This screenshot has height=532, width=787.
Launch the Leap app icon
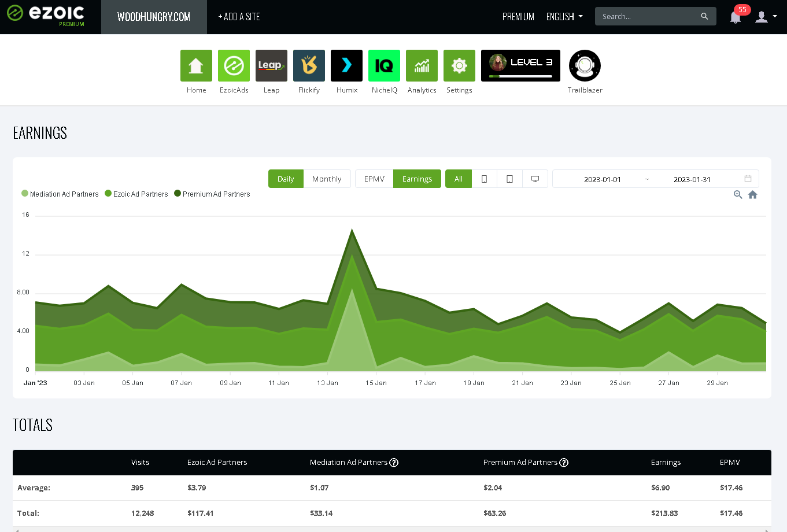coord(271,65)
